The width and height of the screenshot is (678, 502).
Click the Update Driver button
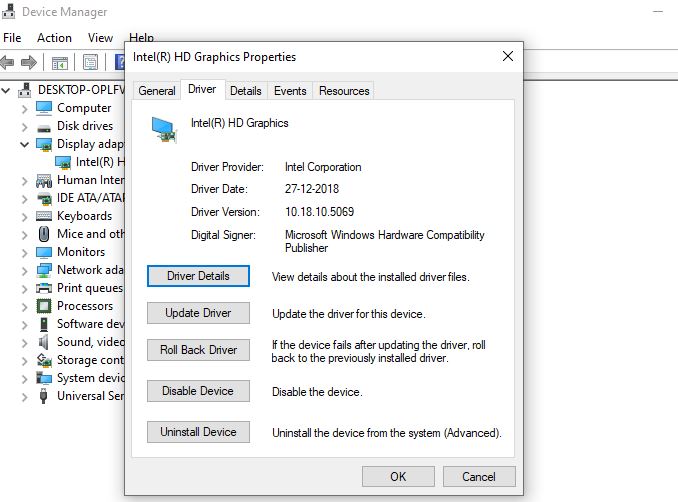coord(198,313)
